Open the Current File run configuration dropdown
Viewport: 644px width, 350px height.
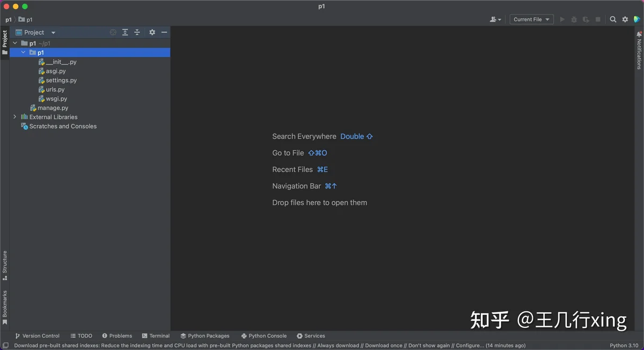pos(531,19)
